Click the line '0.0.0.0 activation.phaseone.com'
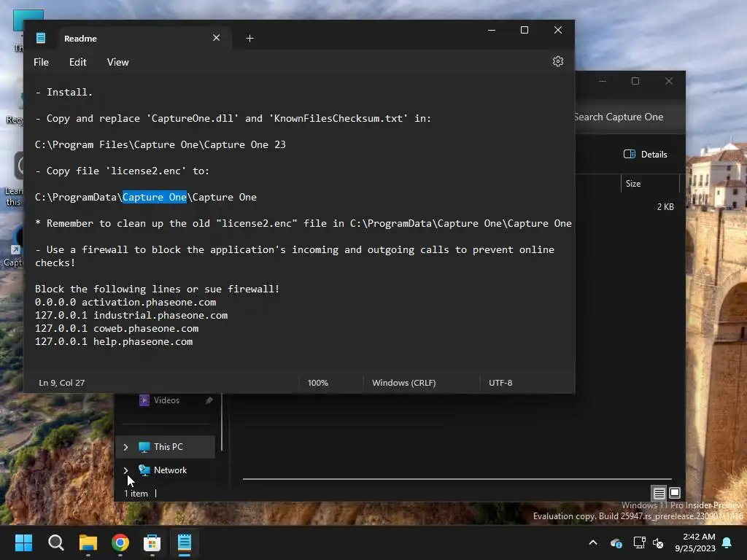This screenshot has width=747, height=560. click(x=125, y=302)
